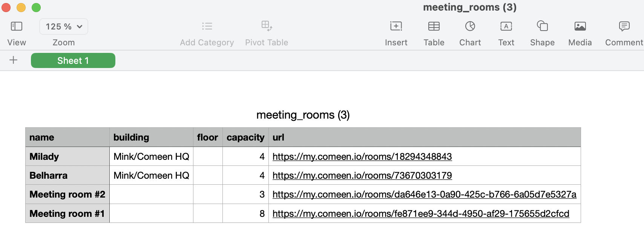Viewport: 644px width, 238px height.
Task: Switch to the Sheet 1 tab
Action: pos(73,60)
